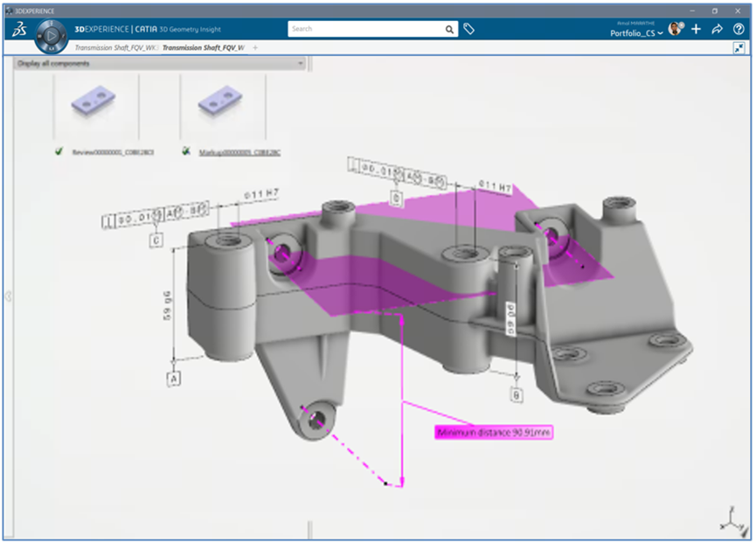Click the magnifier search icon

click(x=449, y=30)
